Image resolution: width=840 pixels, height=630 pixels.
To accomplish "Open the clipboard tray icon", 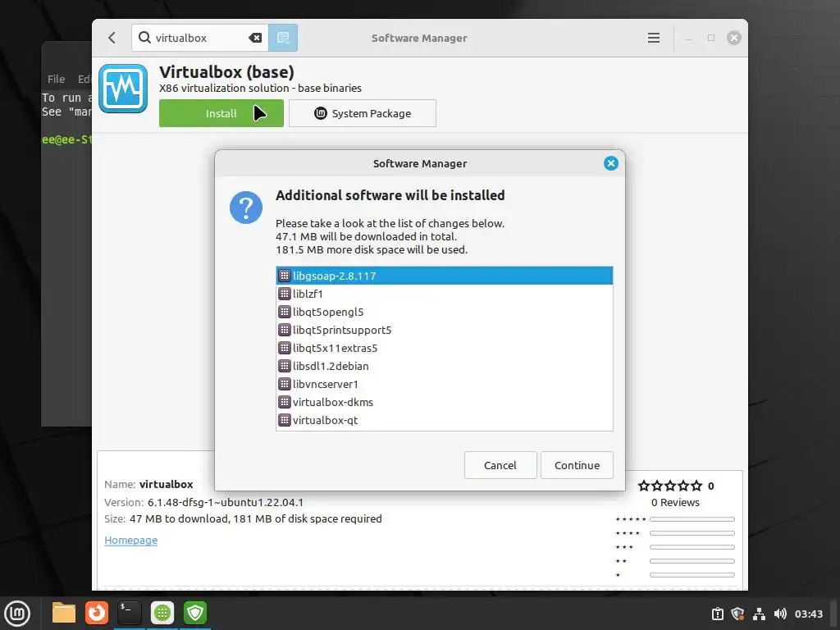I will (717, 614).
